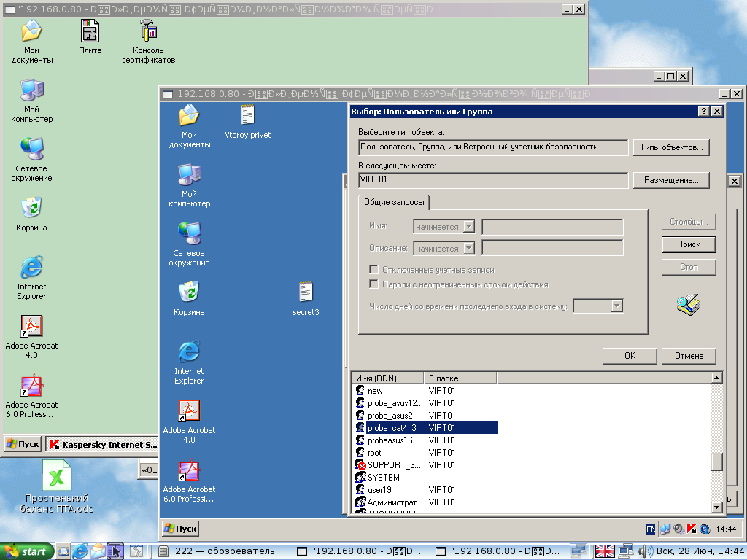Click the results list scrollbar down arrow
This screenshot has height=560, width=747.
[716, 507]
